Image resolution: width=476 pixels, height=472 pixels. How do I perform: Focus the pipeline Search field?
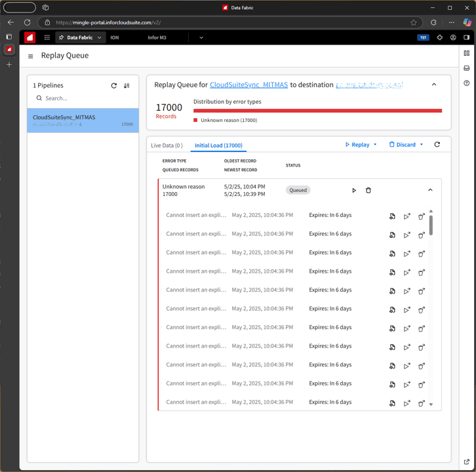point(83,98)
